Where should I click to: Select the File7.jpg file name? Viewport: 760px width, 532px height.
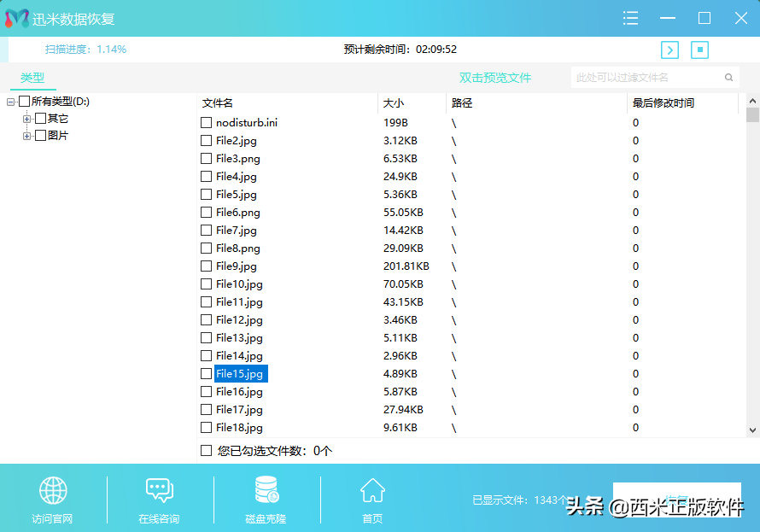pos(236,231)
